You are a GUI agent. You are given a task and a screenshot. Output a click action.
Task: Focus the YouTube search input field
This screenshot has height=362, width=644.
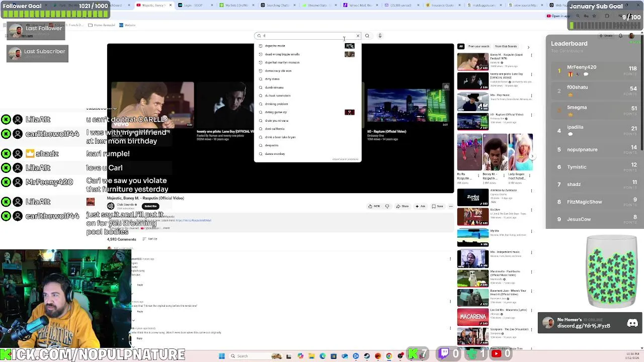click(x=308, y=36)
